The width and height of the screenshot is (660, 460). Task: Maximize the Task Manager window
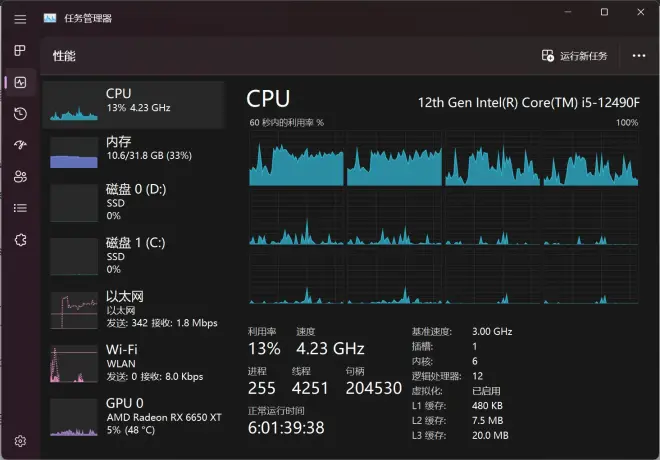point(604,12)
